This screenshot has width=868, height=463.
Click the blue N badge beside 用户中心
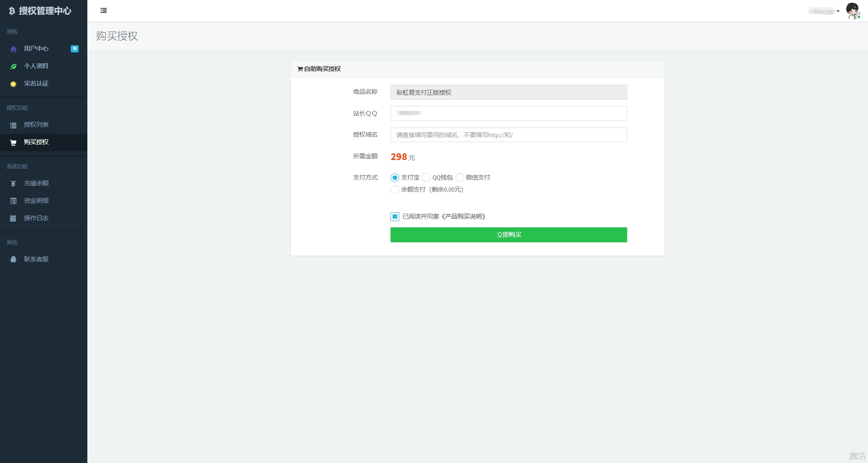[x=75, y=49]
